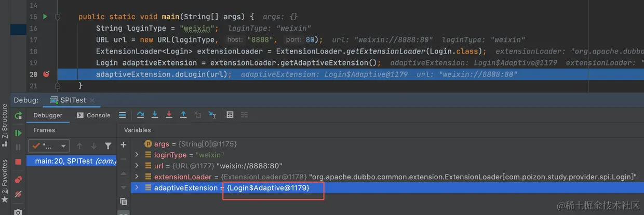
Task: Click the red Force Step Into icon
Action: (169, 115)
